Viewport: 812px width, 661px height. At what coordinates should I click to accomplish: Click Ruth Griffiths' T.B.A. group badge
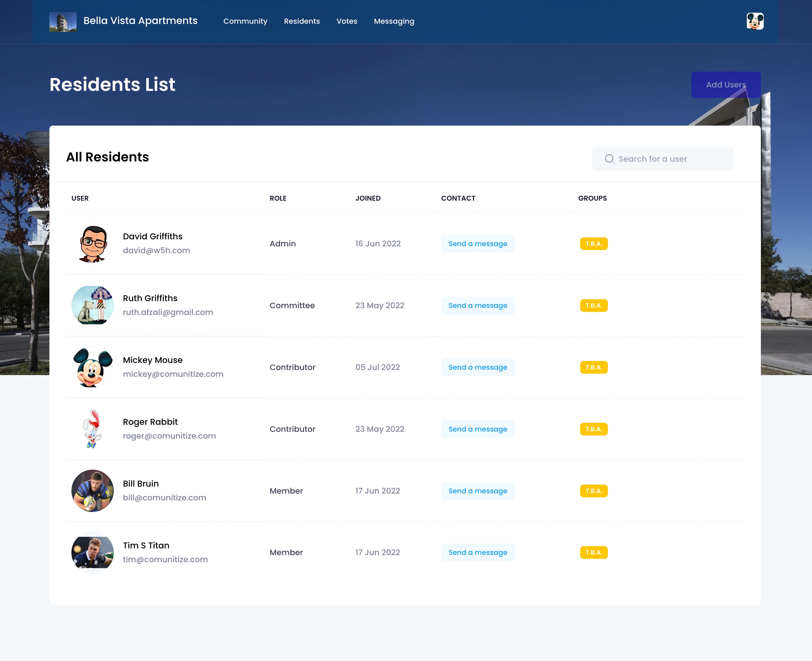[x=593, y=305]
